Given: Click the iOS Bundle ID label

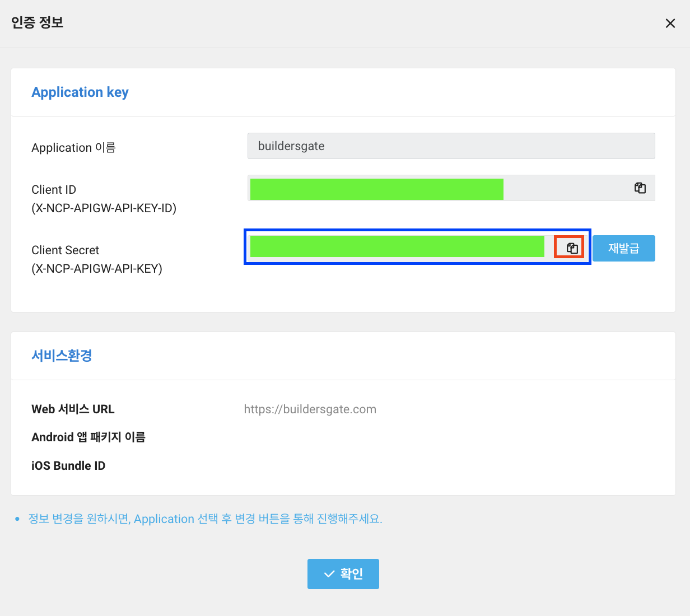Looking at the screenshot, I should pyautogui.click(x=68, y=466).
